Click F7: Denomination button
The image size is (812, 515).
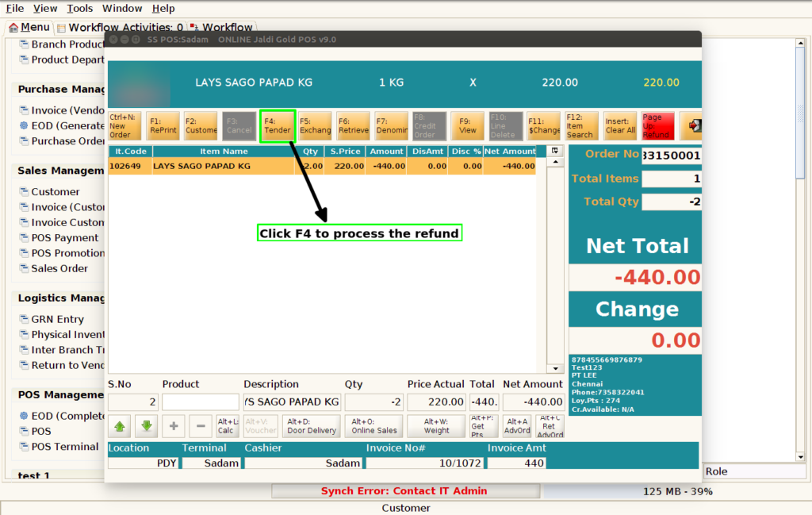point(392,126)
